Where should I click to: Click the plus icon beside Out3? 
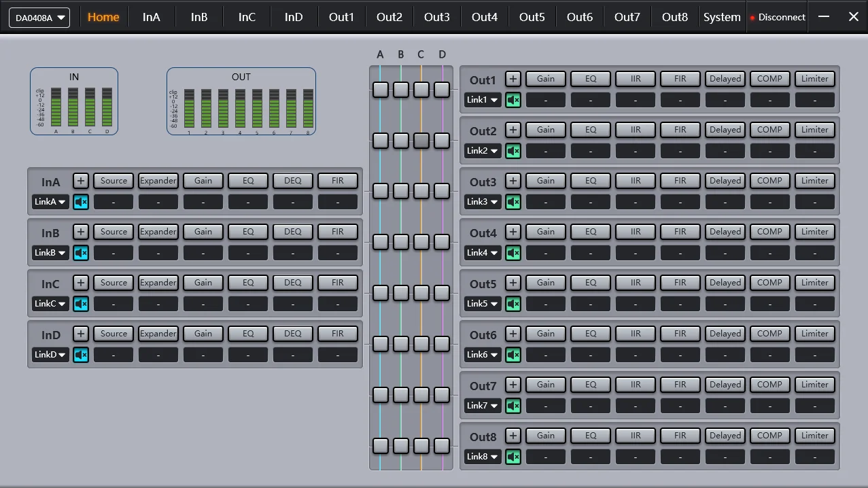(513, 180)
